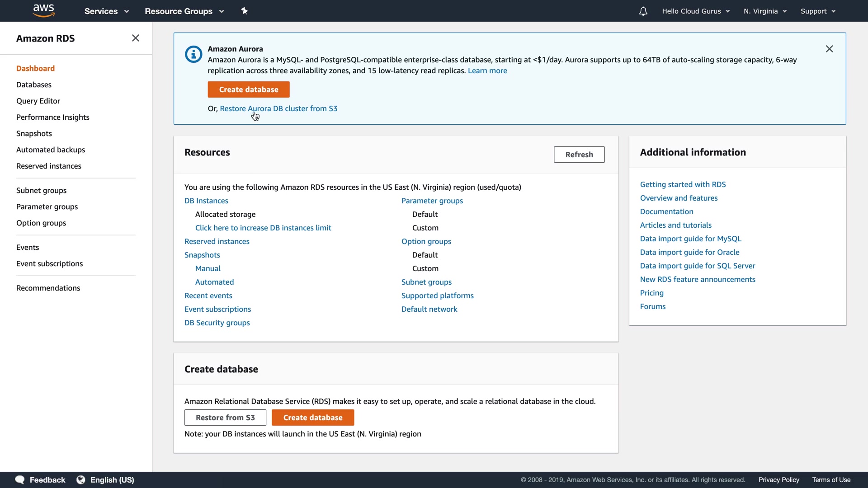Viewport: 868px width, 488px height.
Task: Go to Snapshots in the sidebar
Action: click(34, 133)
